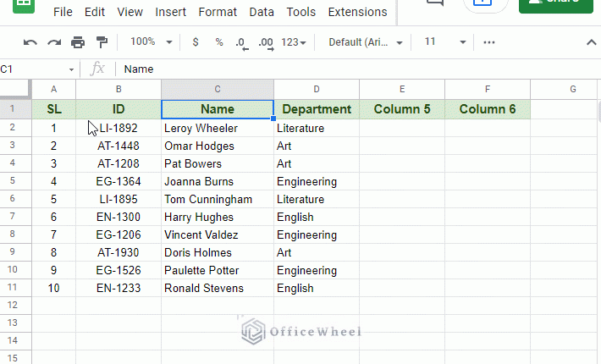Open the 100% zoom dropdown

[x=152, y=41]
